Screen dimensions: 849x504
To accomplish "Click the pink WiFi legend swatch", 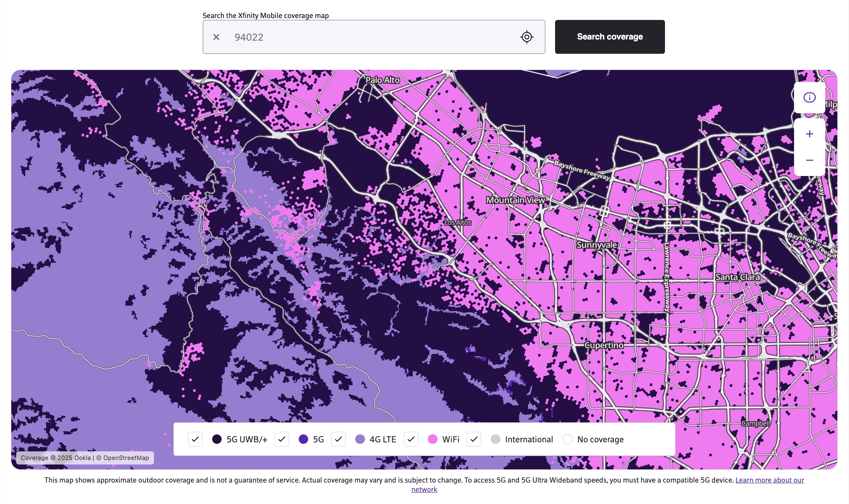I will coord(433,439).
